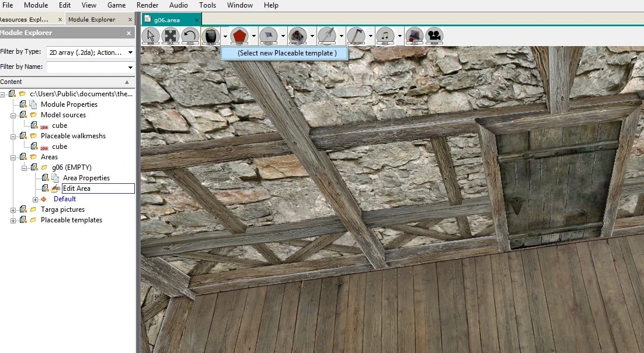Collapse the Model sources folder
The width and height of the screenshot is (644, 353).
click(13, 116)
